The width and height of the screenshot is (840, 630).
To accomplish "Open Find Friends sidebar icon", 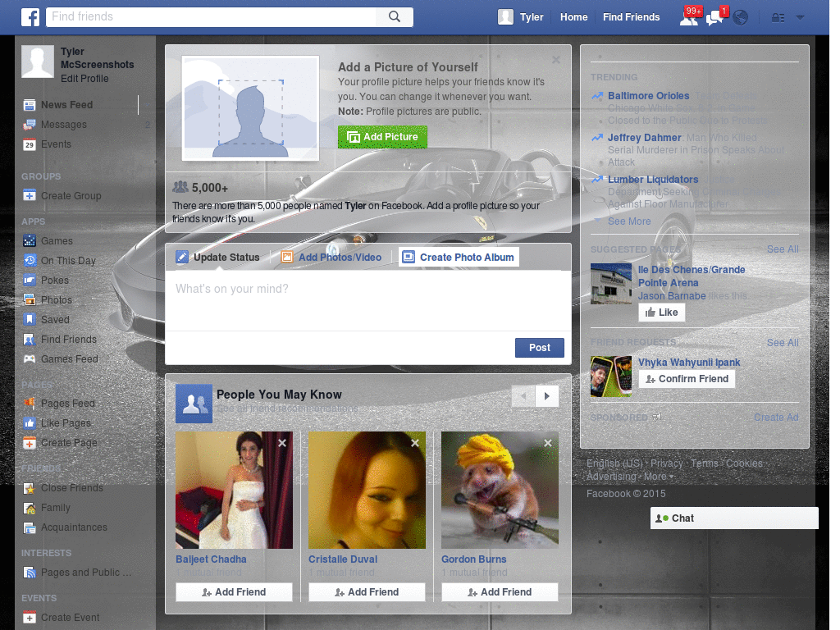I will coord(30,340).
